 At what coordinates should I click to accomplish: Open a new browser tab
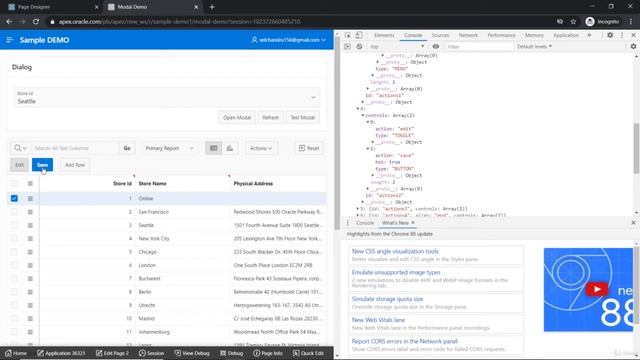point(212,7)
